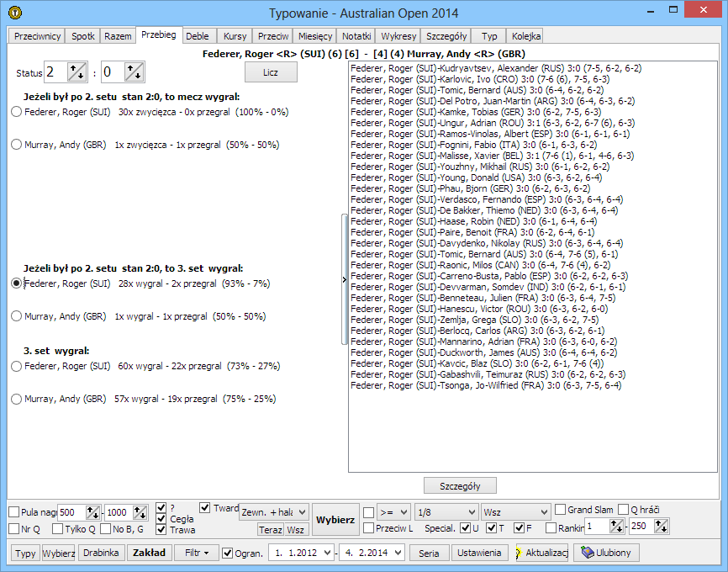Uncheck the question mark surface checkbox
The image size is (728, 572).
161,507
